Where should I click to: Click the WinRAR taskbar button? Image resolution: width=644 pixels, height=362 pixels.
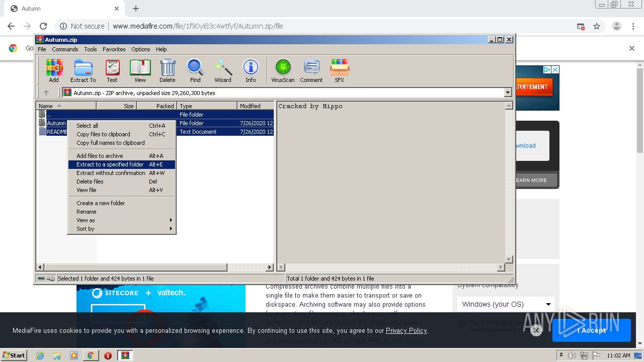(x=125, y=355)
